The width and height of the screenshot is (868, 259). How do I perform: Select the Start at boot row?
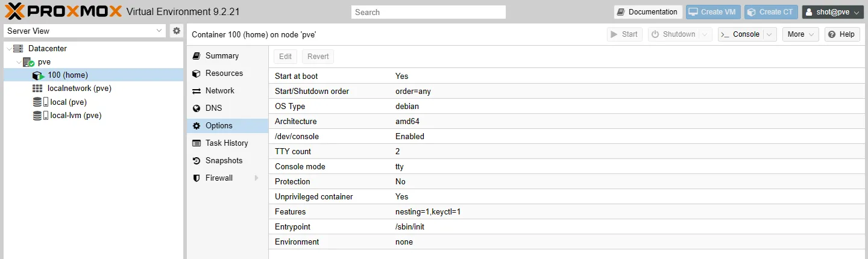[567, 76]
